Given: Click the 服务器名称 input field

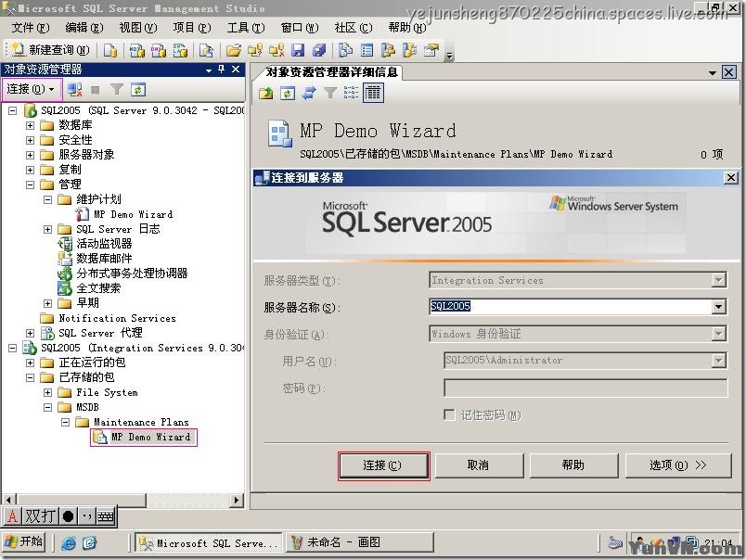Looking at the screenshot, I should (x=571, y=307).
